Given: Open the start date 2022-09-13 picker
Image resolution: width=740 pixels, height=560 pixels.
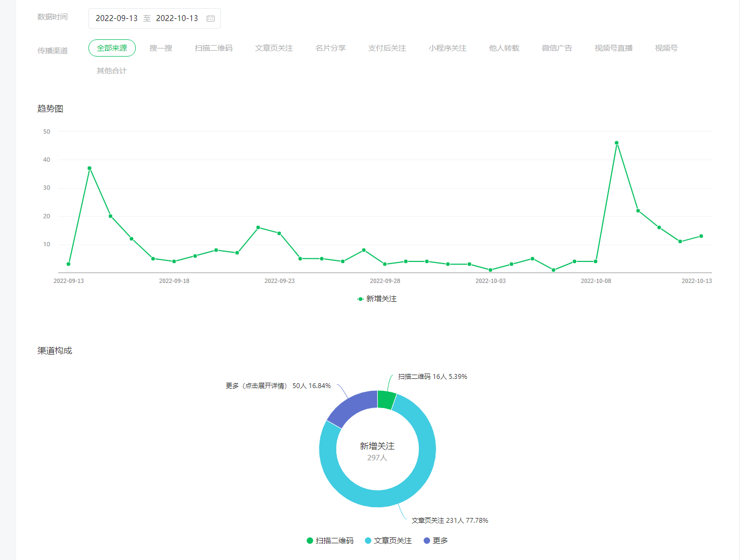Looking at the screenshot, I should (116, 18).
